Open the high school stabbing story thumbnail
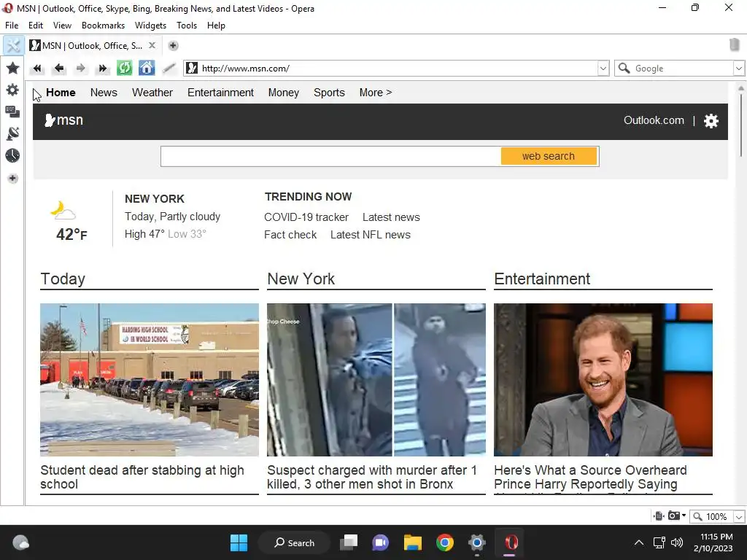This screenshot has width=747, height=560. (150, 379)
